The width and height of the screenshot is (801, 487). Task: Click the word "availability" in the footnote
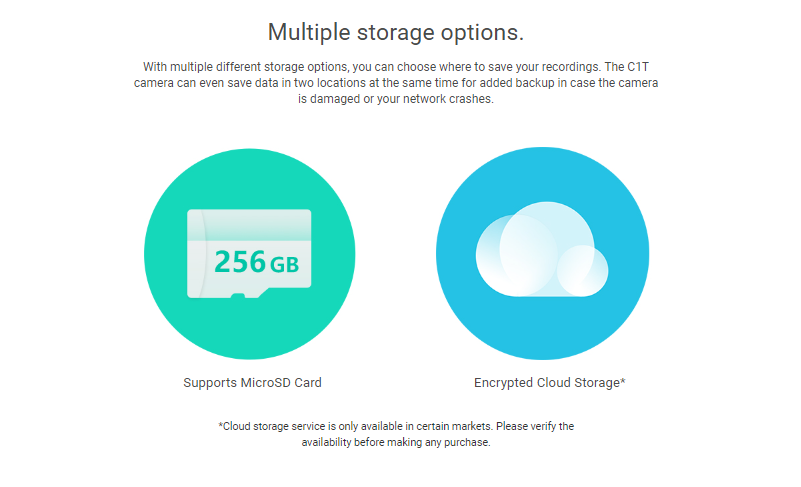pyautogui.click(x=326, y=443)
